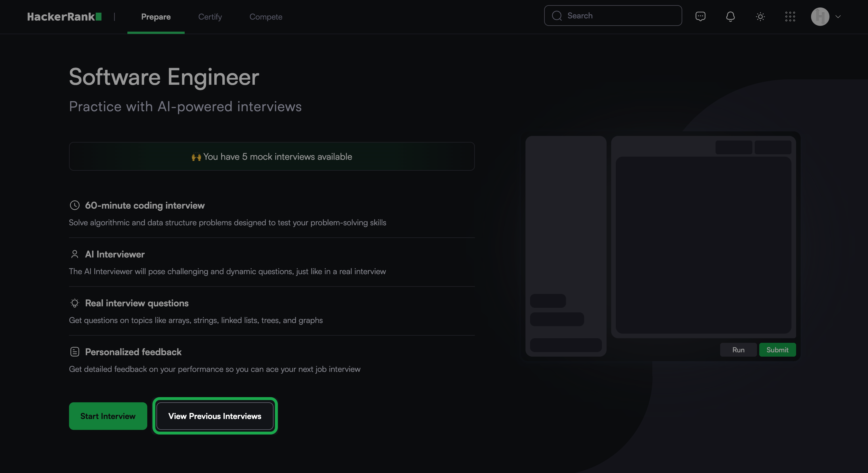Open the Compete tab

pyautogui.click(x=265, y=17)
